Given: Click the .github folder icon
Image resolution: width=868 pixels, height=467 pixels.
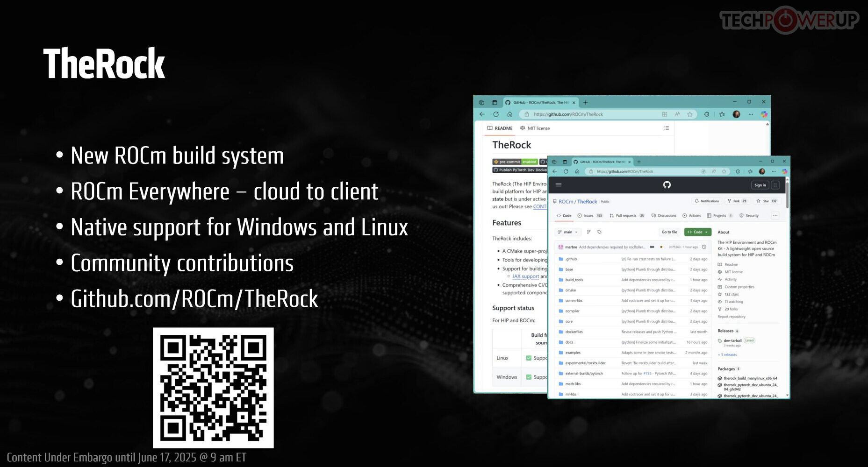Looking at the screenshot, I should [x=561, y=259].
